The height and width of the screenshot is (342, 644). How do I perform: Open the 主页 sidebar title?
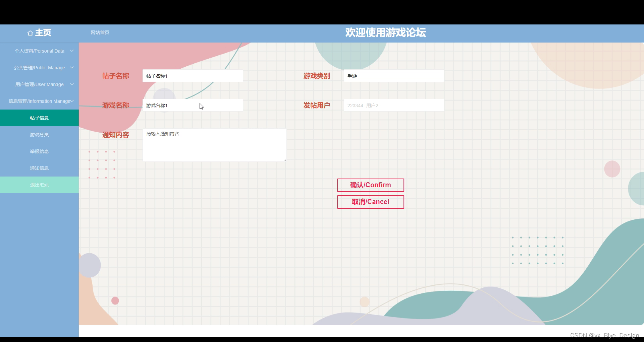click(43, 32)
